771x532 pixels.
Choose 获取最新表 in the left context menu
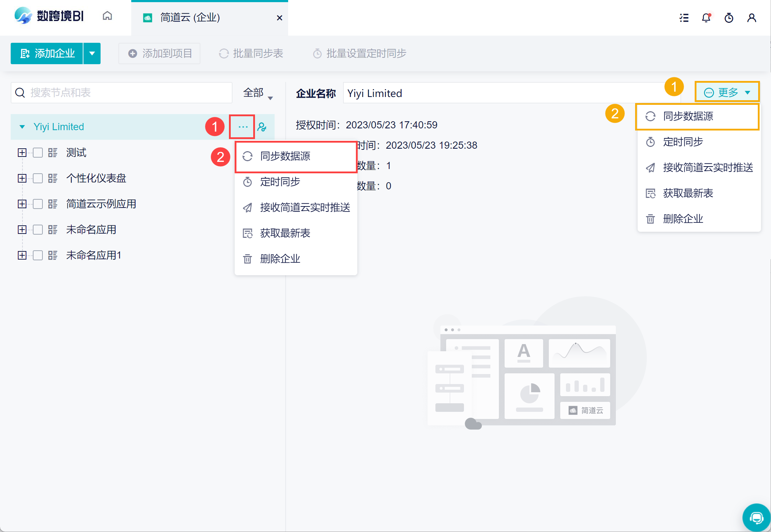tap(296, 233)
